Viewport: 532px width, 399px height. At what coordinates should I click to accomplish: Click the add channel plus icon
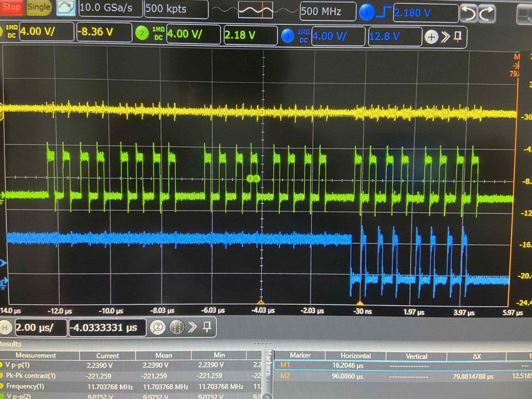tap(431, 37)
